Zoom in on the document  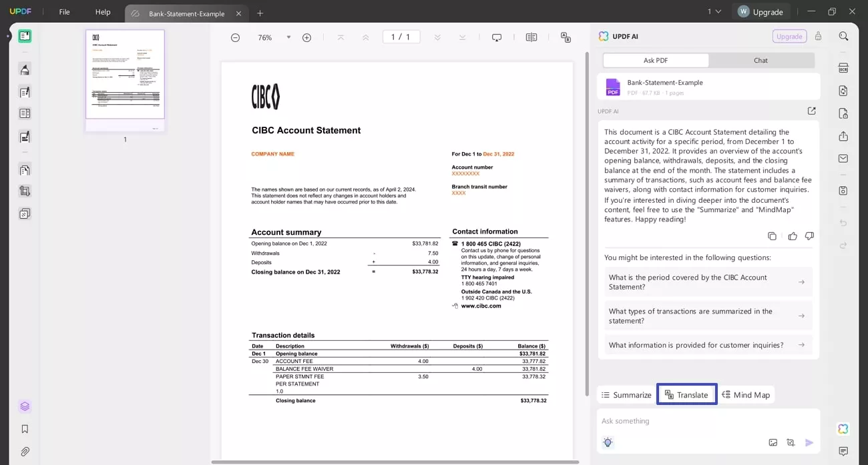(306, 37)
